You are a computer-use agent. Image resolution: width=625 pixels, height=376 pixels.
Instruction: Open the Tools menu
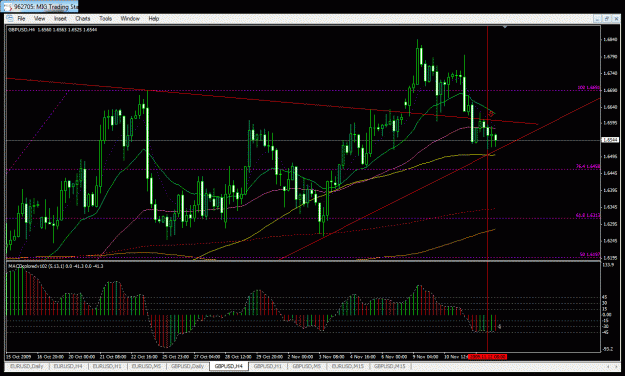106,18
